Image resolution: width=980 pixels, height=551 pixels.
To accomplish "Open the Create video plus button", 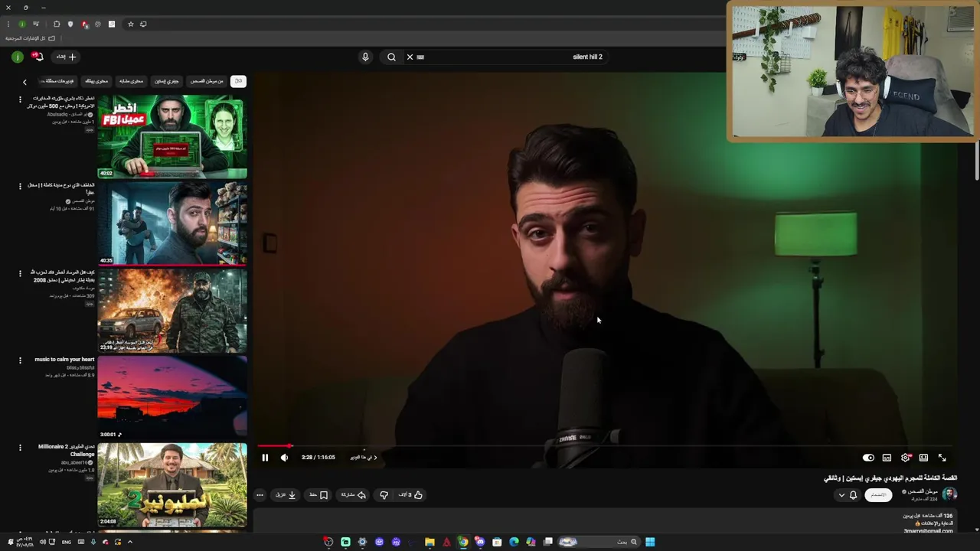I will (x=66, y=57).
